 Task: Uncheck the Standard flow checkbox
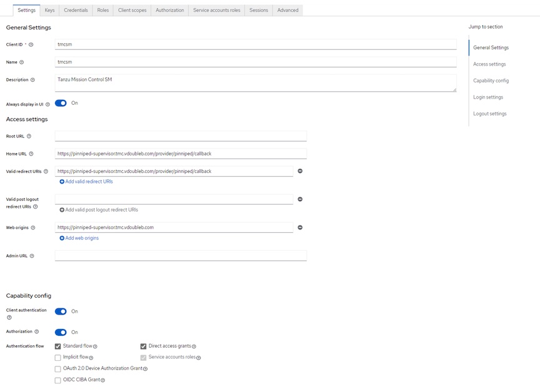pyautogui.click(x=58, y=346)
